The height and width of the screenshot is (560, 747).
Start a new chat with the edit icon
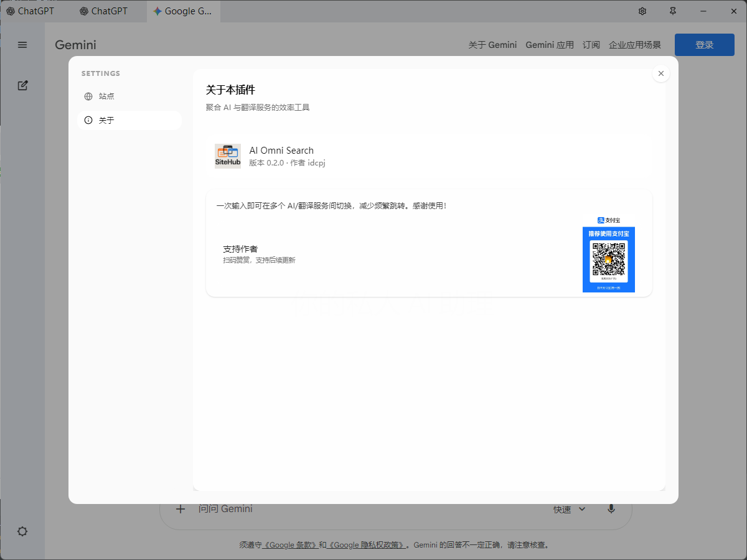point(22,85)
